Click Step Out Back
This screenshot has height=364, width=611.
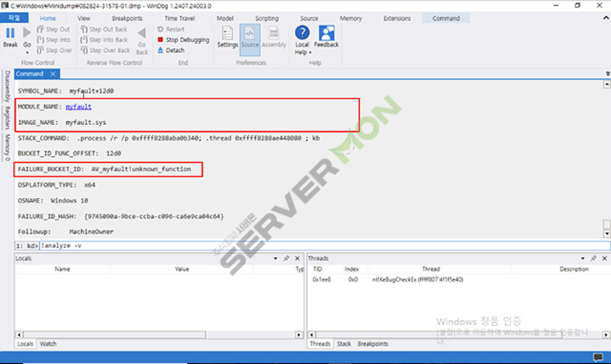pyautogui.click(x=104, y=29)
